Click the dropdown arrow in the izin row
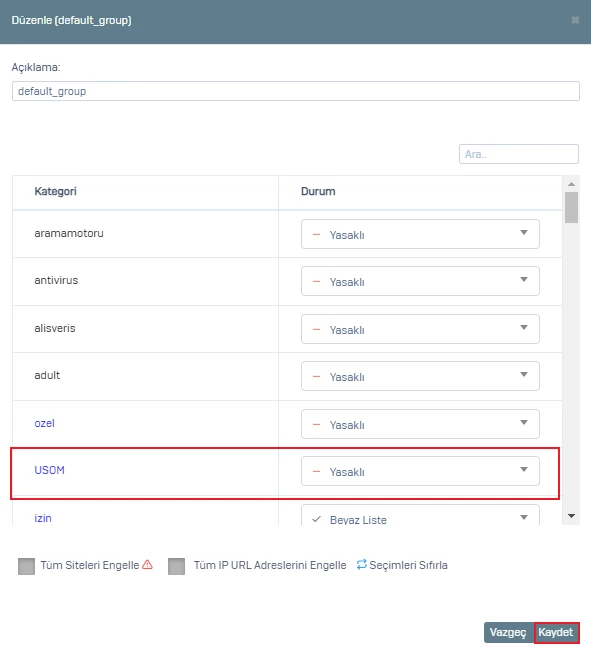This screenshot has height=655, width=591. click(524, 518)
